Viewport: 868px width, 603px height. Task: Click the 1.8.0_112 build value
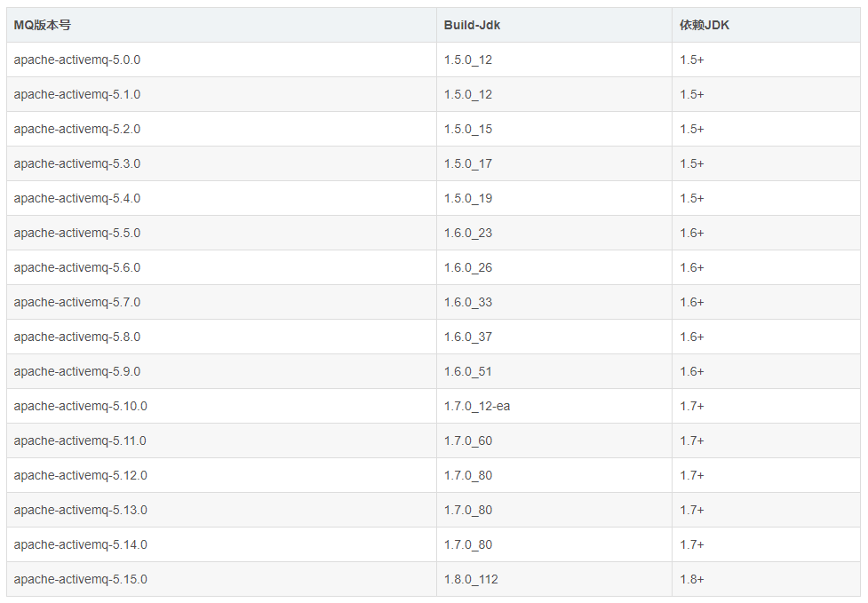[471, 580]
